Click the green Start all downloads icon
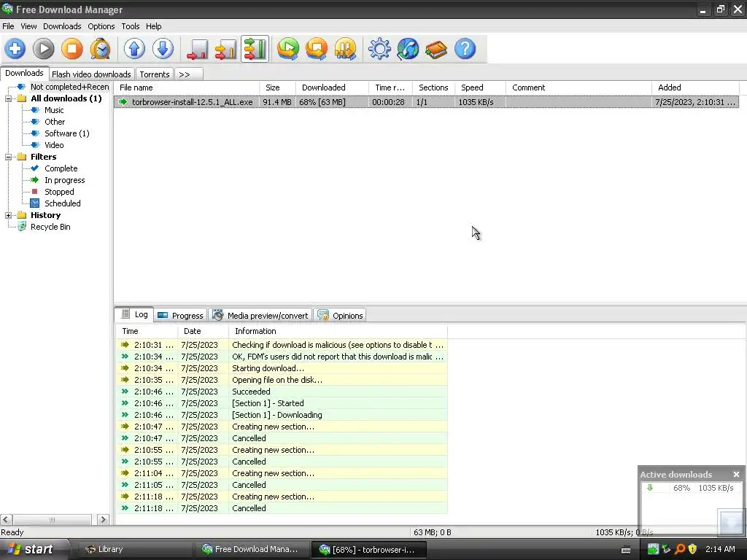Image resolution: width=747 pixels, height=560 pixels. [288, 49]
